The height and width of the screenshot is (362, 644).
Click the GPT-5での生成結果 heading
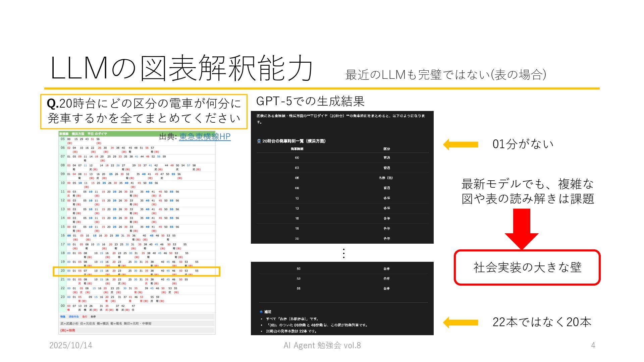point(310,101)
